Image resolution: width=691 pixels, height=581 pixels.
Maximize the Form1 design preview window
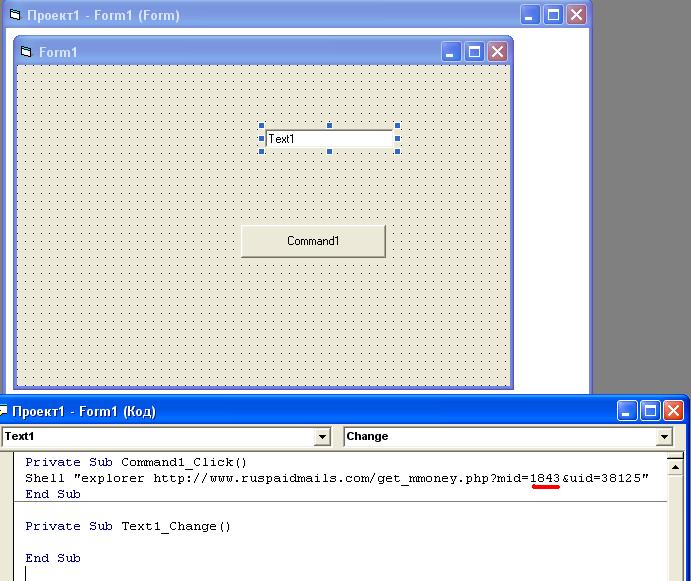pos(474,52)
